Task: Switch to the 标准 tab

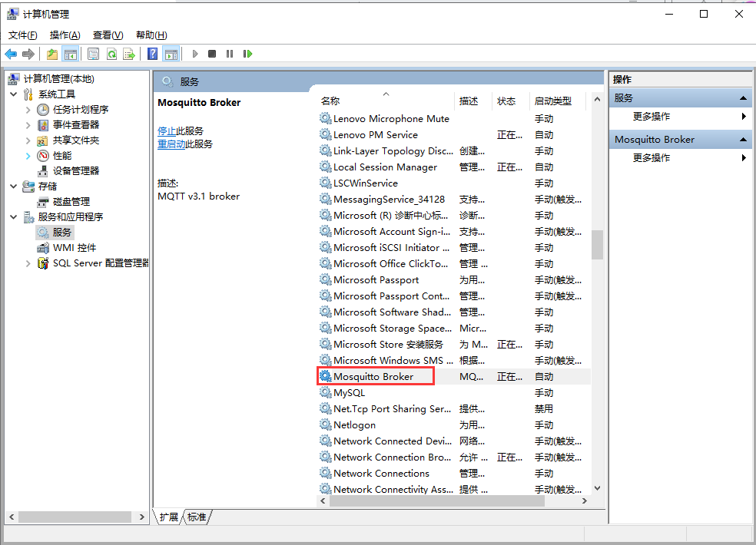Action: point(197,517)
